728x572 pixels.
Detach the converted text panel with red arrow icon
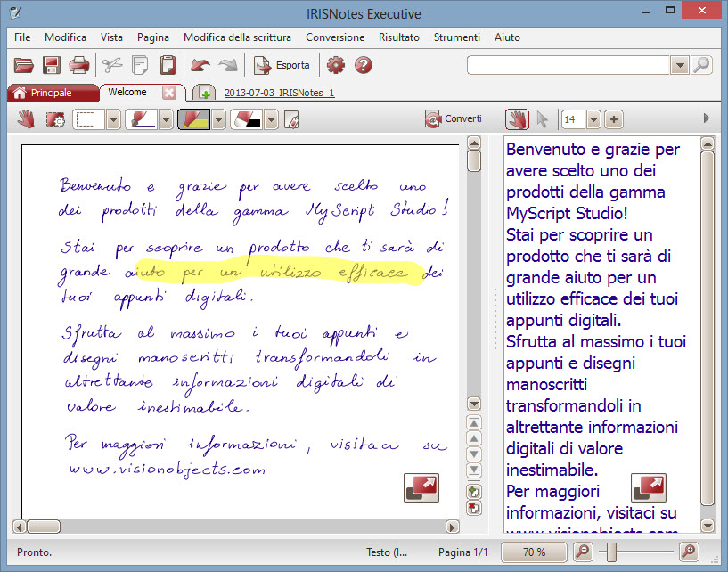pyautogui.click(x=649, y=487)
